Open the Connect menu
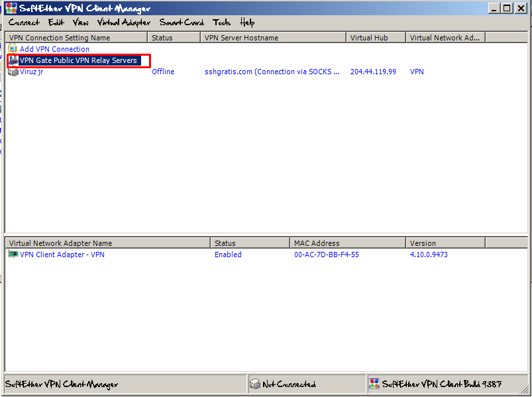 click(24, 23)
